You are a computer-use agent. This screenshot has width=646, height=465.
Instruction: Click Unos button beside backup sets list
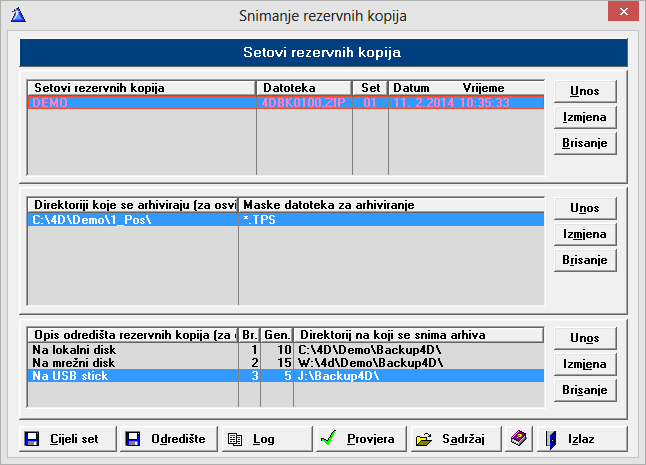585,91
